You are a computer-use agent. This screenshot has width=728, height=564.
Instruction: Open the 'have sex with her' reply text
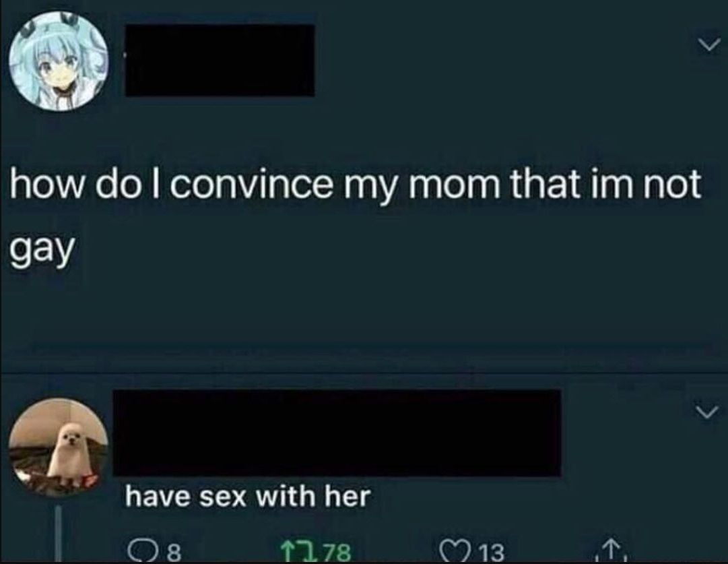[x=247, y=496]
